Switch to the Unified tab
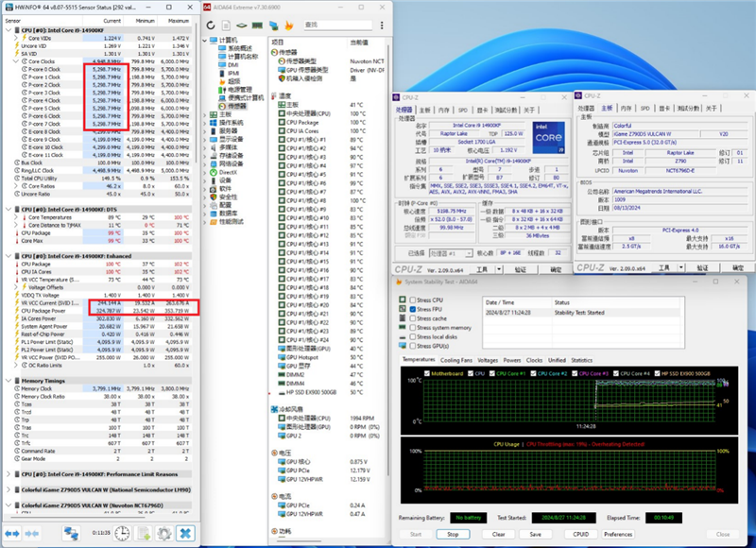Image resolution: width=756 pixels, height=548 pixels. pyautogui.click(x=557, y=360)
